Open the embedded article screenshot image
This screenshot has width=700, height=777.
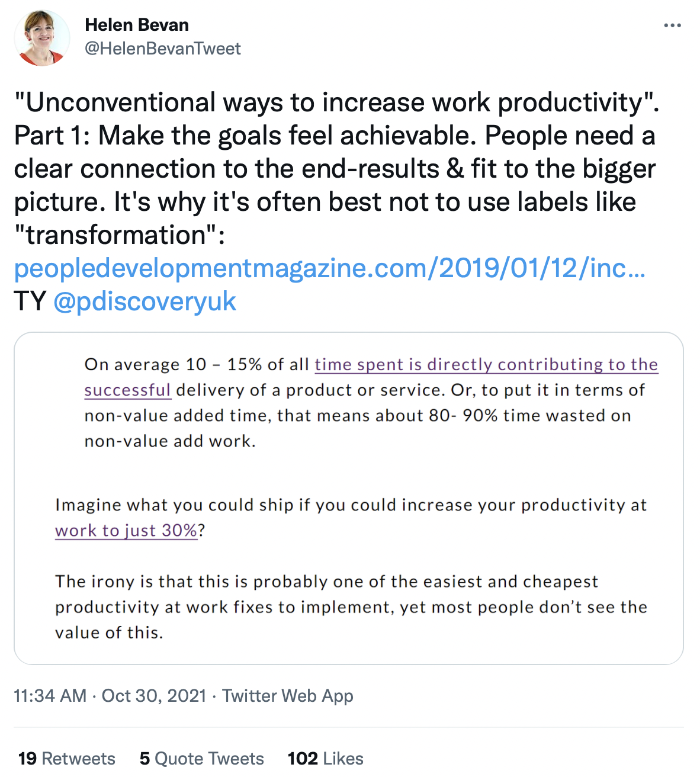tap(349, 499)
